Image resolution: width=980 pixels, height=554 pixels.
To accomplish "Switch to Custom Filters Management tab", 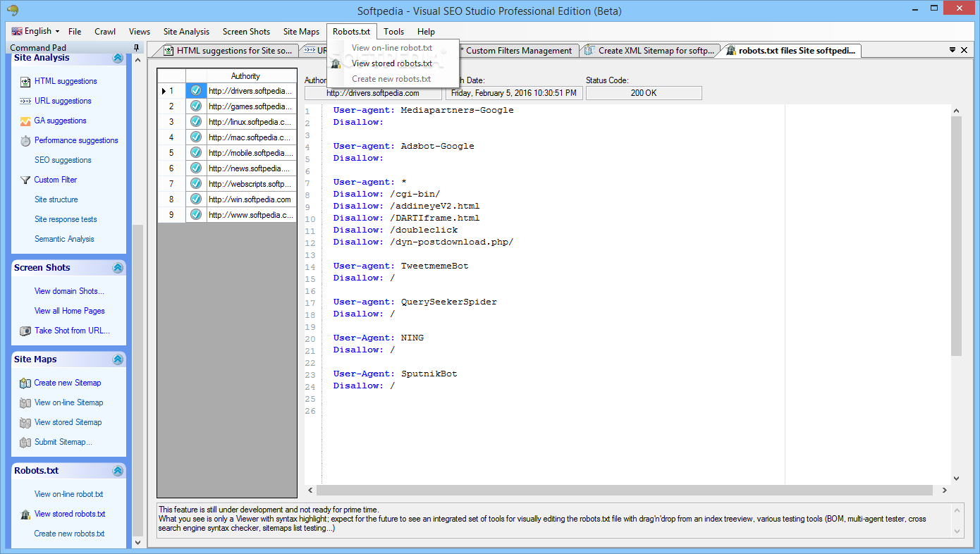I will point(518,51).
